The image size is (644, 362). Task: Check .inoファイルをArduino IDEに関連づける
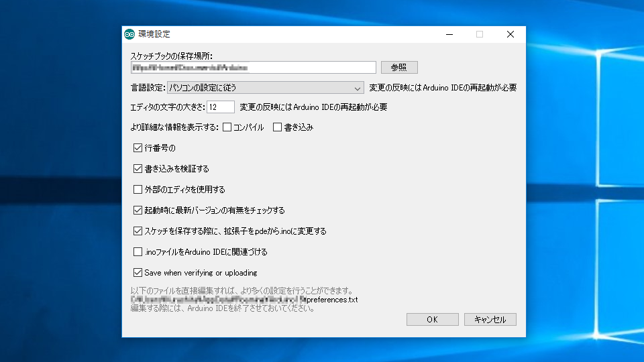point(138,251)
